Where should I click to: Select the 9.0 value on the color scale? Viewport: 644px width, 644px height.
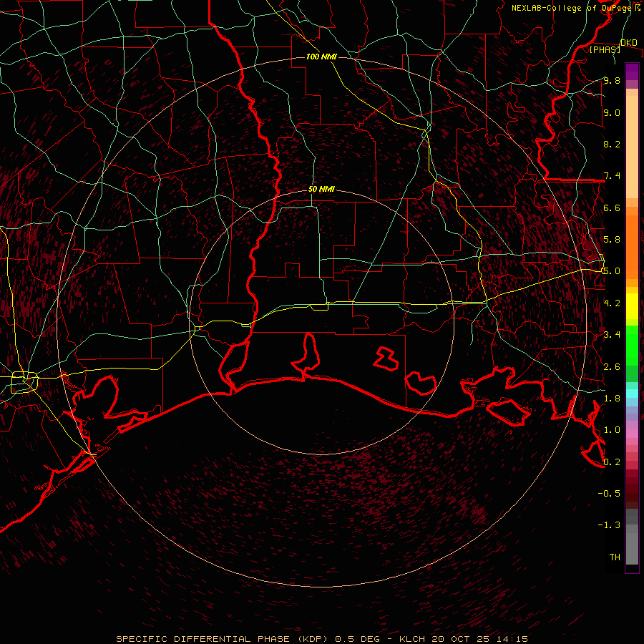pyautogui.click(x=612, y=112)
